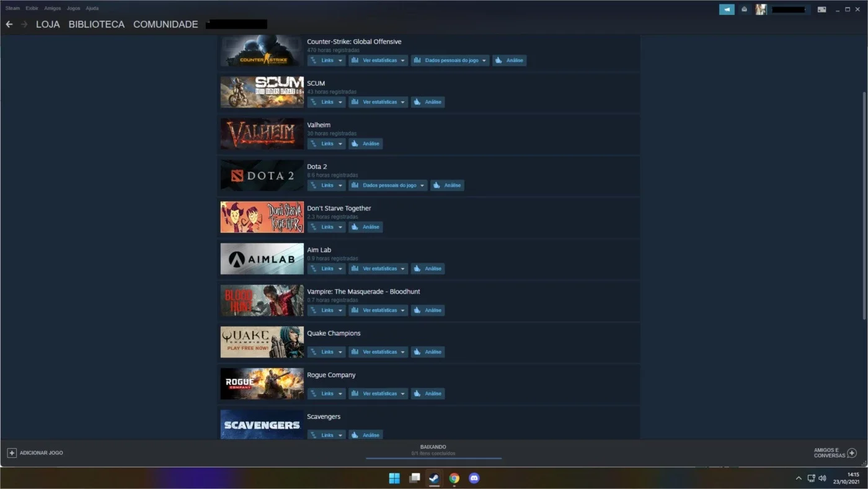This screenshot has width=868, height=489.
Task: Expand Links dropdown for Don't Starve Together
Action: [327, 227]
